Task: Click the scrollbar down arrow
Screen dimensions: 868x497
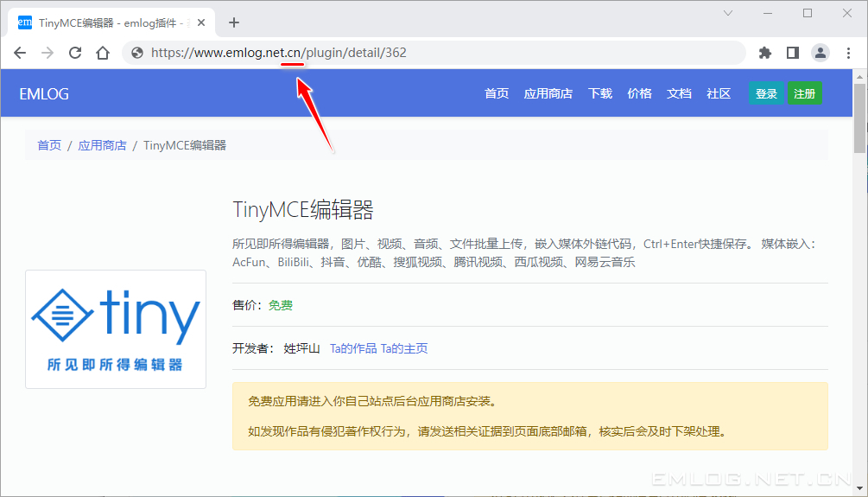Action: [x=859, y=488]
